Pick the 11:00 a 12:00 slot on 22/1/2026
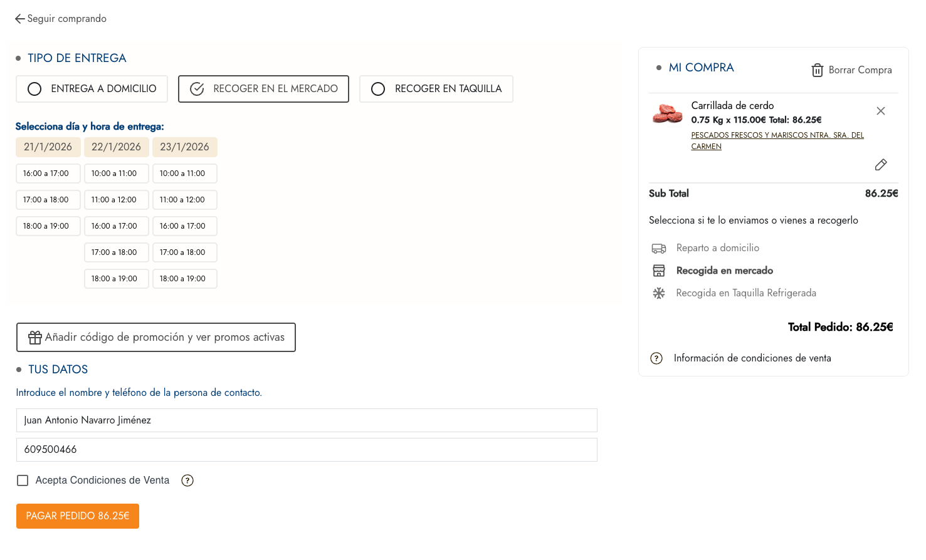The height and width of the screenshot is (560, 926). coord(116,200)
